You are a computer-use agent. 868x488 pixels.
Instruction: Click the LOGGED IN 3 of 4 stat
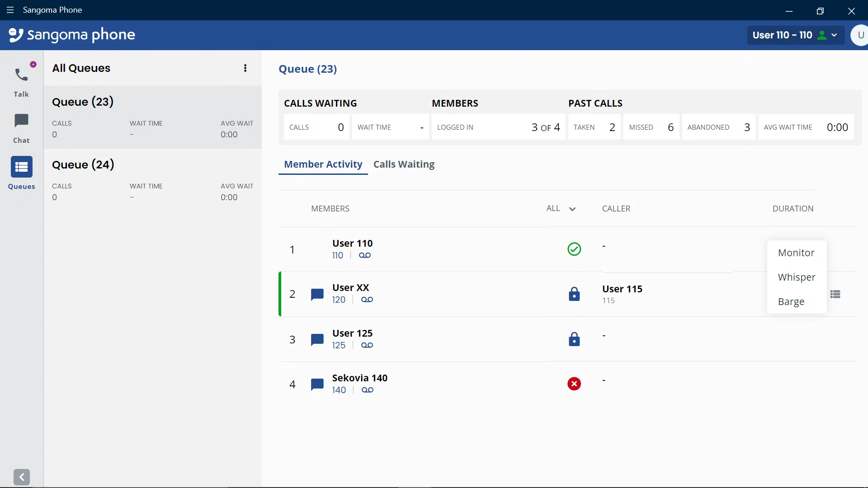click(498, 127)
